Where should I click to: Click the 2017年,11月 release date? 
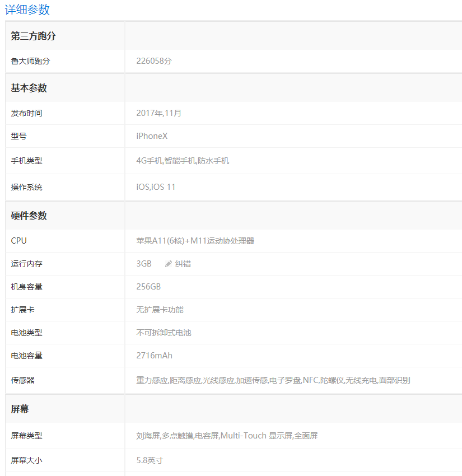158,113
